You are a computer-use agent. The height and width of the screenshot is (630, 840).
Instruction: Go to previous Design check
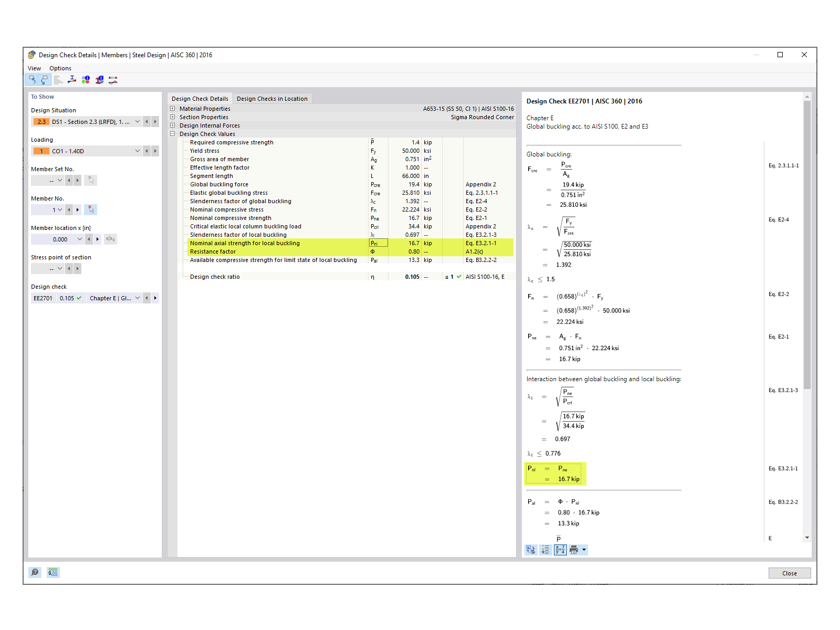tap(147, 298)
